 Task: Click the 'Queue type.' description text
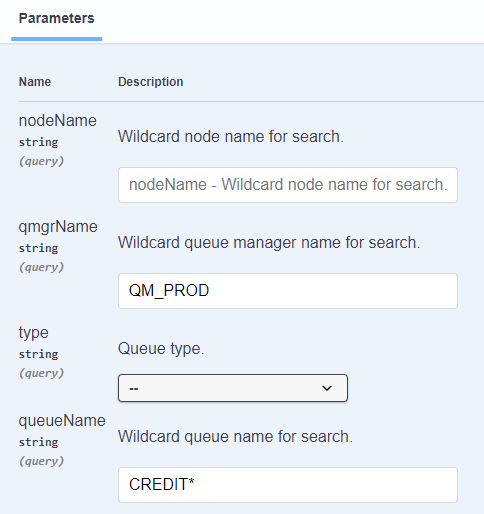[x=161, y=349]
